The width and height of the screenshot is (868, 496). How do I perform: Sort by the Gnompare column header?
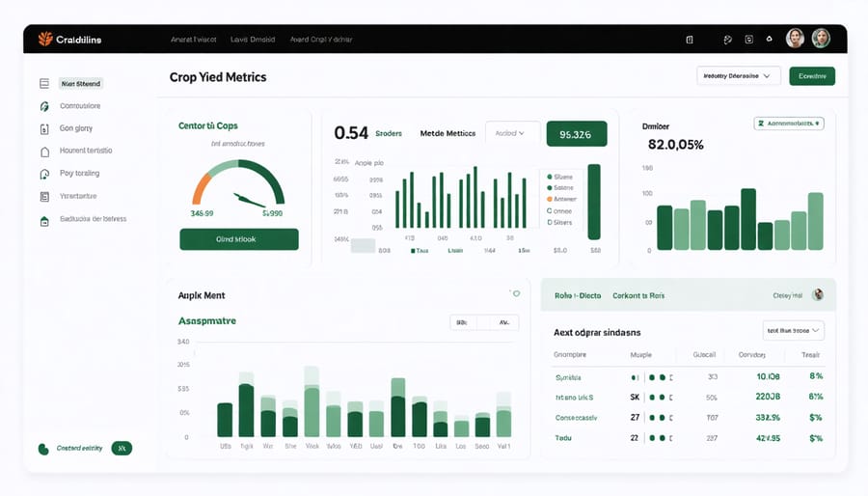570,354
